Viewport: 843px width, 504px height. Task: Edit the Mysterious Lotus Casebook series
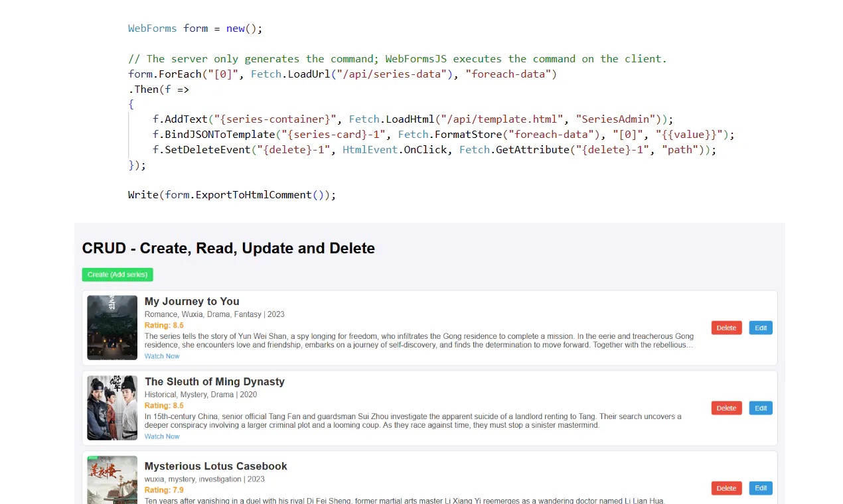click(761, 488)
